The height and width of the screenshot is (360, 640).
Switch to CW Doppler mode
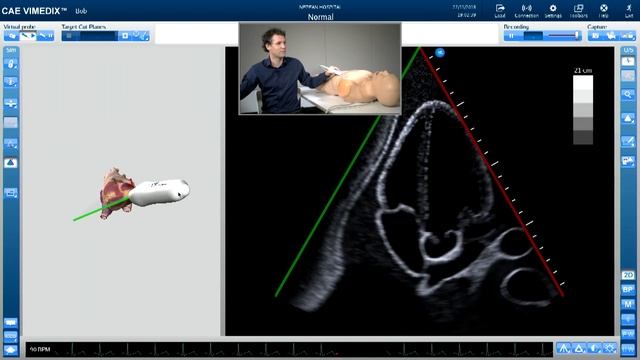click(x=628, y=349)
